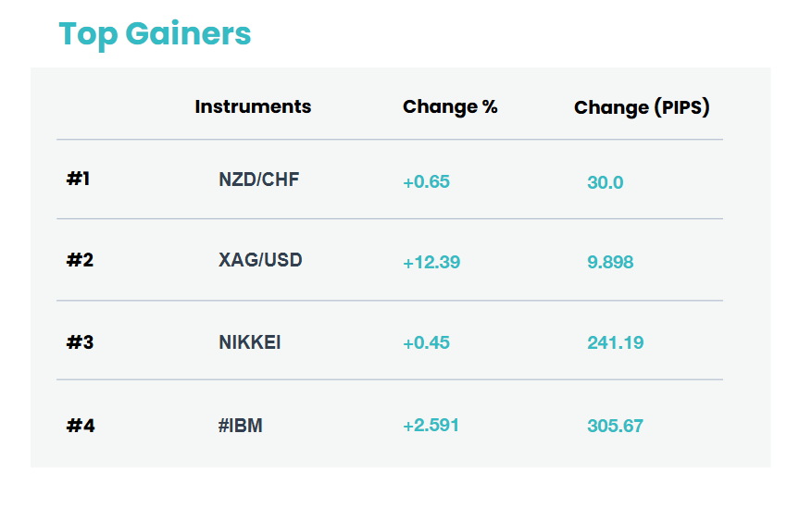Click the Top Gainers heading
The image size is (812, 508).
155,34
